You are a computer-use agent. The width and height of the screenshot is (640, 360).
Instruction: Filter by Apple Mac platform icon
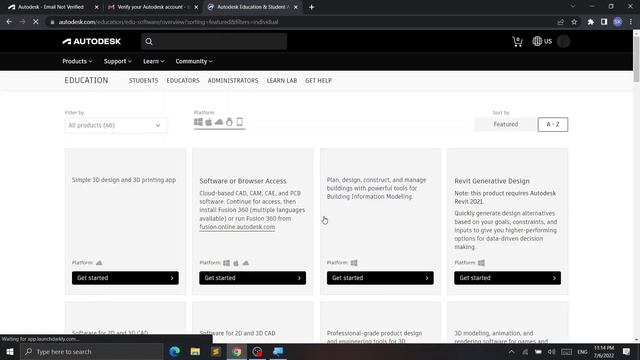[209, 122]
